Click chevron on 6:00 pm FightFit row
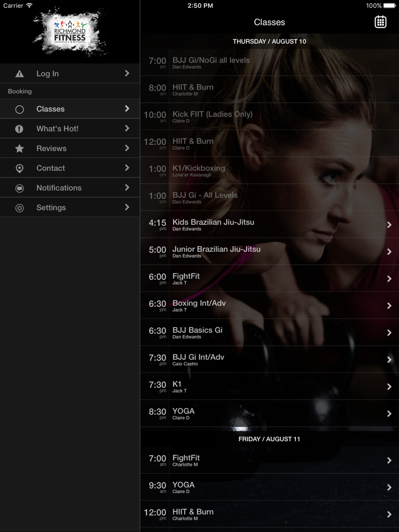The width and height of the screenshot is (399, 532). [389, 279]
